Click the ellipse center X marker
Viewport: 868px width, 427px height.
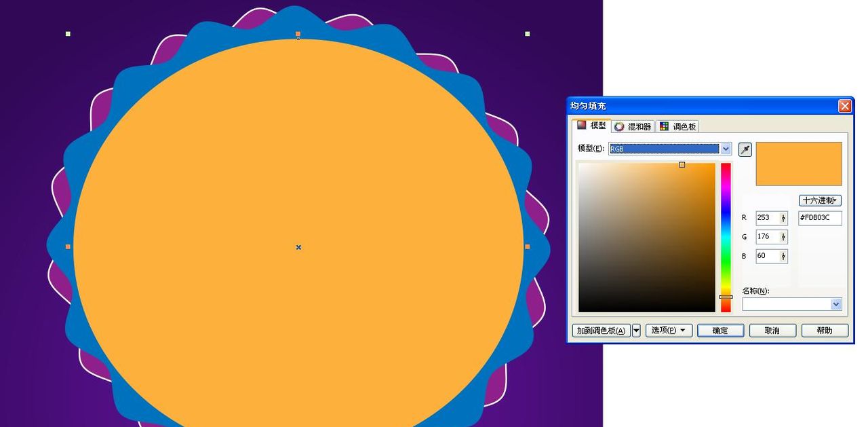coord(298,247)
